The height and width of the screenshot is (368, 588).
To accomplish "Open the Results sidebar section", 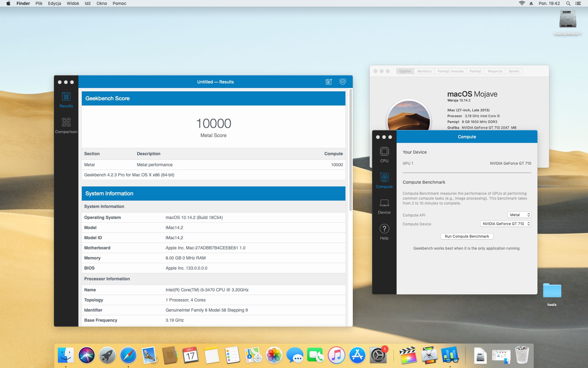I will tap(66, 100).
